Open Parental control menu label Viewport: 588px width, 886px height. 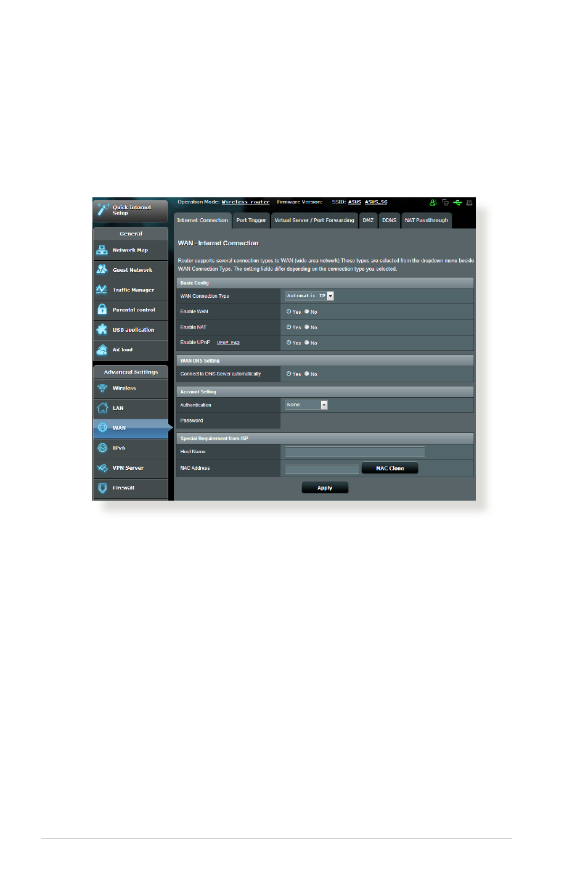tap(134, 310)
